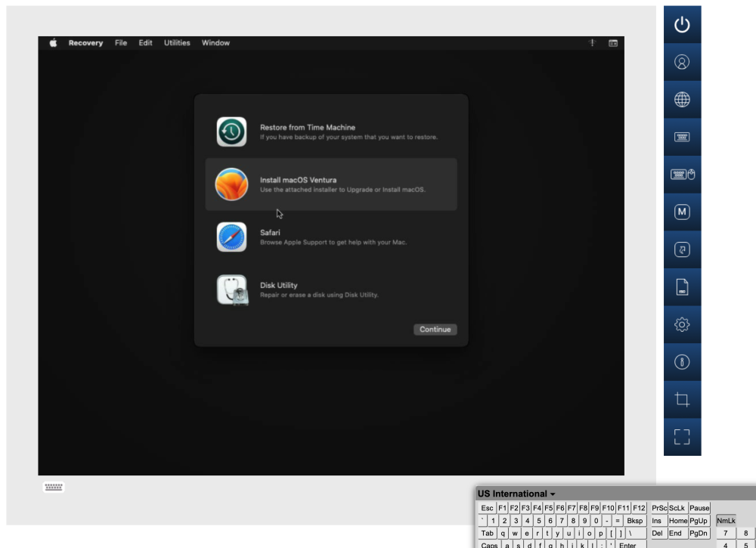Click the numpad 8 key
756x548 pixels.
click(746, 533)
